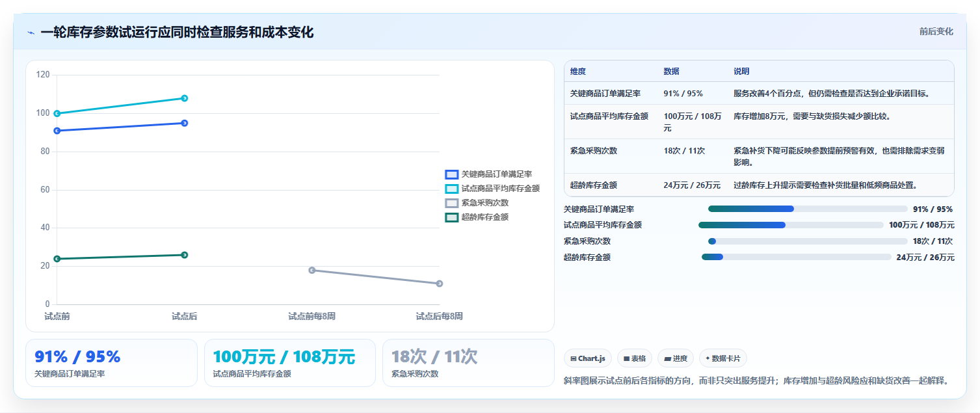Click the 100万元 / 108万元 stat card
The width and height of the screenshot is (980, 413).
(290, 363)
